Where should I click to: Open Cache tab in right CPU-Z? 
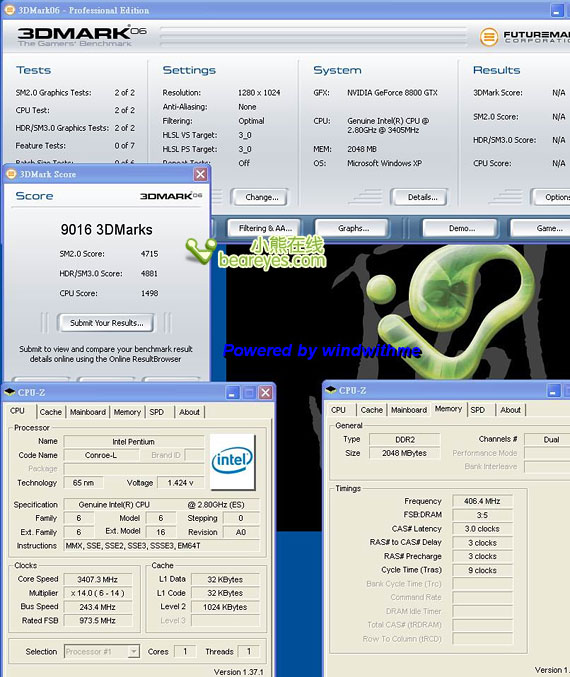pos(372,410)
